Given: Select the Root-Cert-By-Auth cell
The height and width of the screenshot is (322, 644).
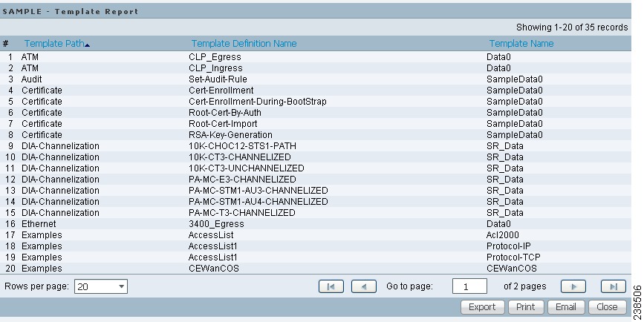Looking at the screenshot, I should (x=224, y=112).
